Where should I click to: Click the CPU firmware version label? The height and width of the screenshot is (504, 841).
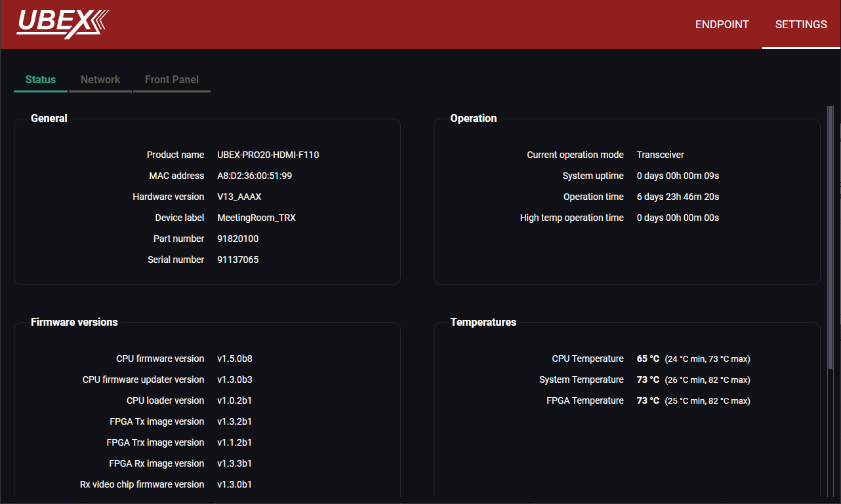coord(160,359)
